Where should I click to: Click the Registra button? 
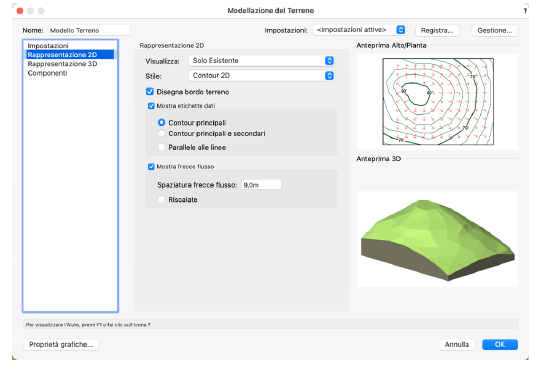click(437, 30)
